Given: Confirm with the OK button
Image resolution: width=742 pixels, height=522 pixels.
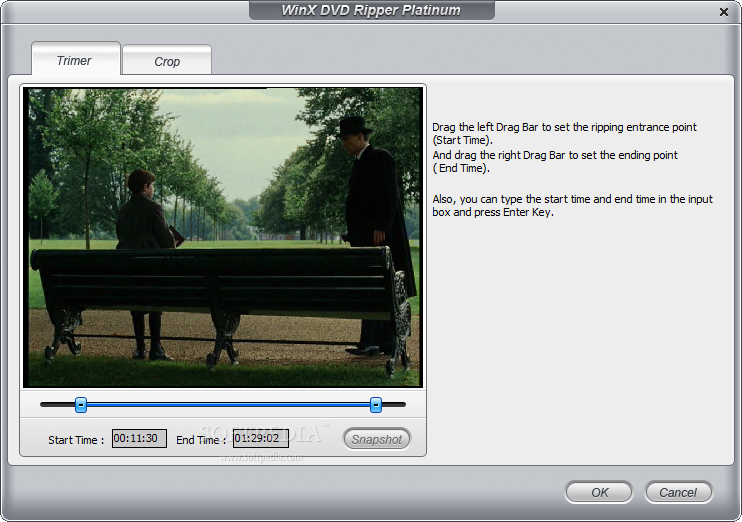Looking at the screenshot, I should tap(599, 492).
